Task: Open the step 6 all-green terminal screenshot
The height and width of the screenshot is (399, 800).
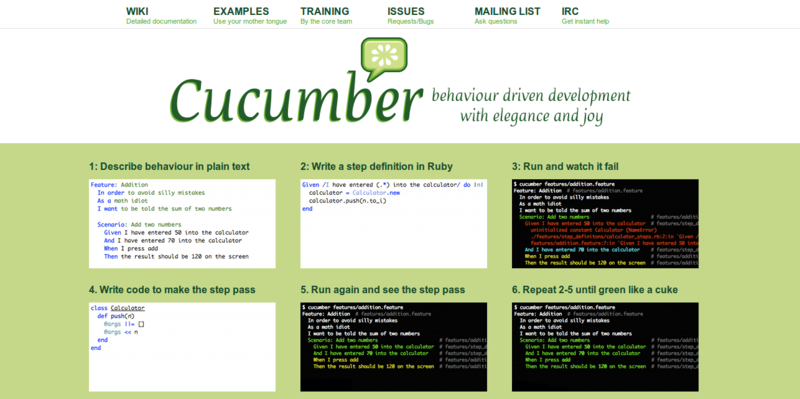Action: 605,347
